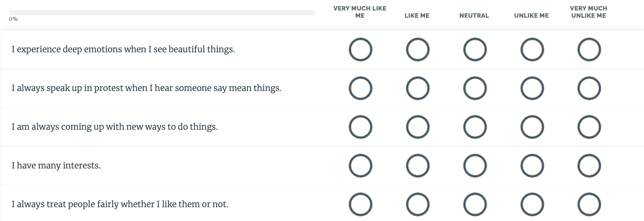
Task: Choose 'Neutral' for experiencing deep emotions
Action: (475, 50)
